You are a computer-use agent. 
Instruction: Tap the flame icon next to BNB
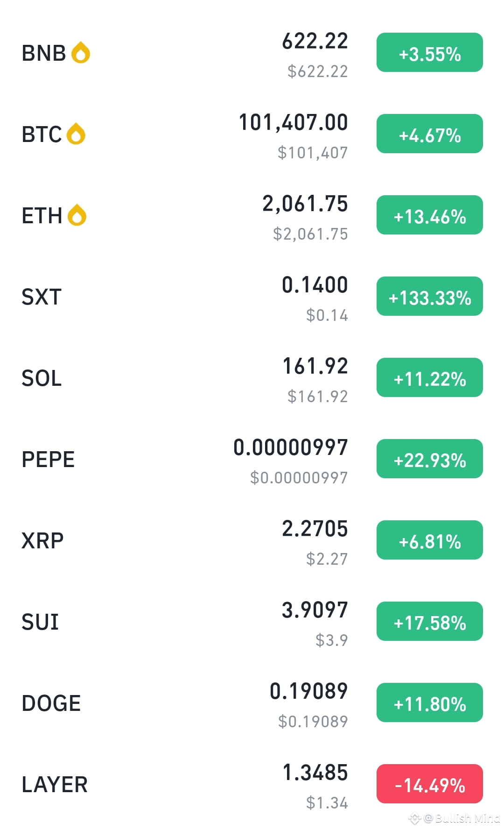pos(81,53)
